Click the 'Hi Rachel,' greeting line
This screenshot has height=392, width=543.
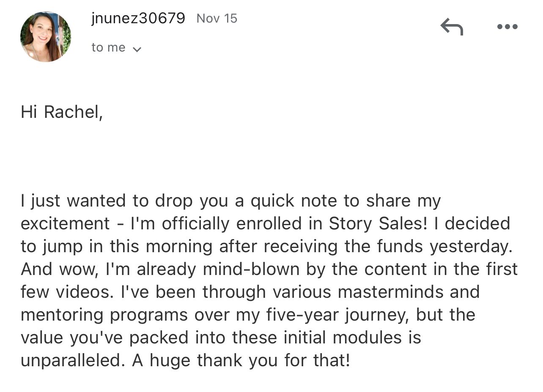(62, 112)
